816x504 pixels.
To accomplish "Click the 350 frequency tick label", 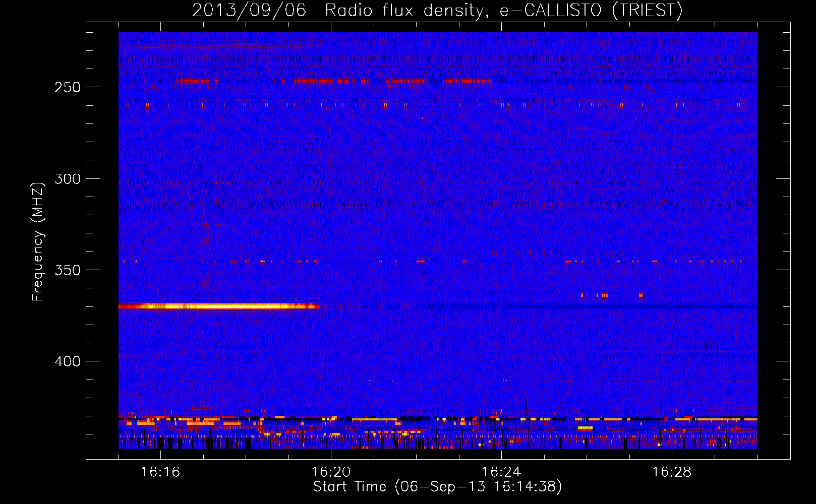I will pos(67,270).
